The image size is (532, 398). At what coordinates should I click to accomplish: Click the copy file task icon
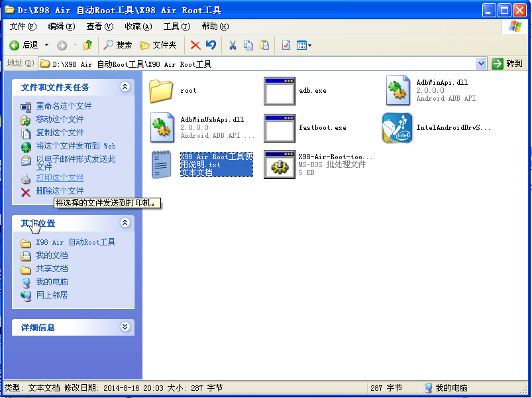26,134
